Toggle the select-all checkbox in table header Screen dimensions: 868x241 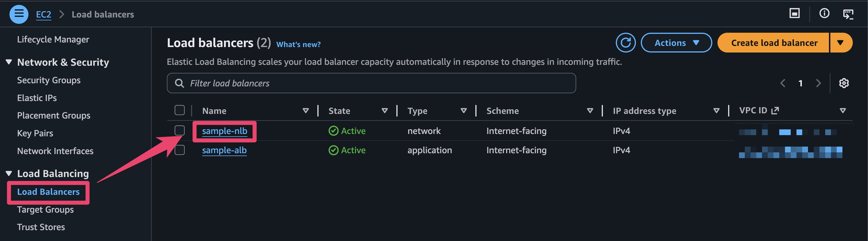(180, 110)
